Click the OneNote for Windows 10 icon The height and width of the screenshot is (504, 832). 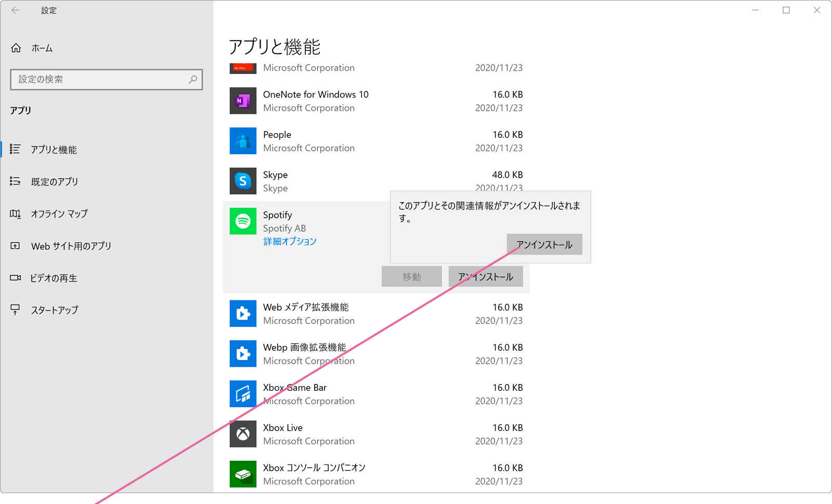[243, 101]
